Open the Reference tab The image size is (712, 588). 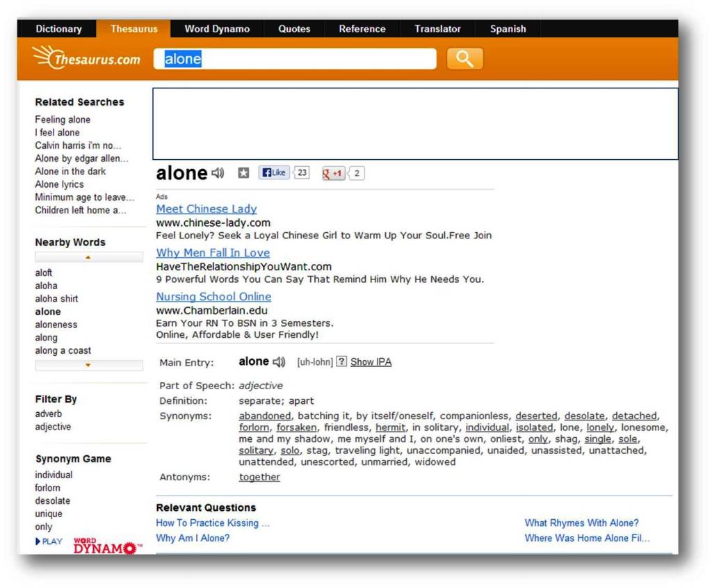(362, 28)
